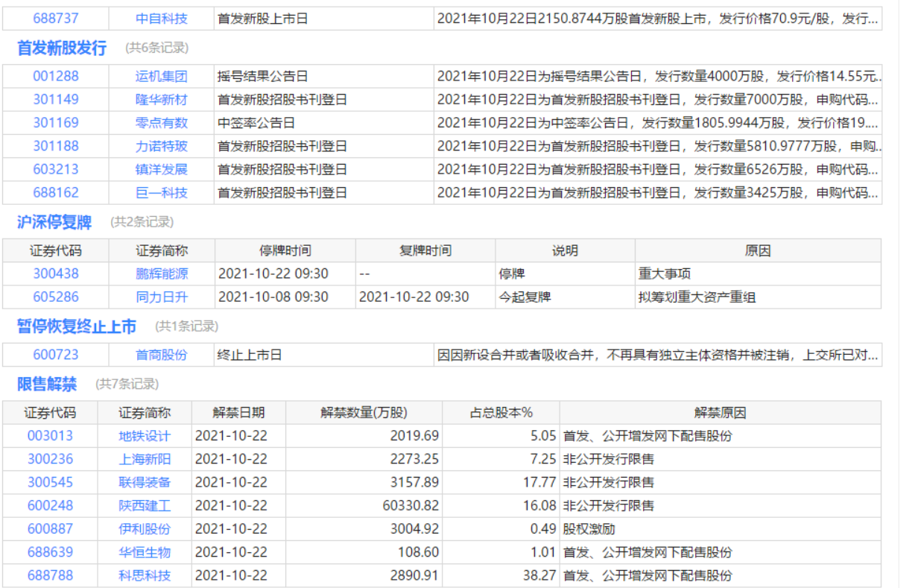Image resolution: width=915 pixels, height=588 pixels.
Task: Click the 停牌时间 column header
Action: [x=285, y=250]
